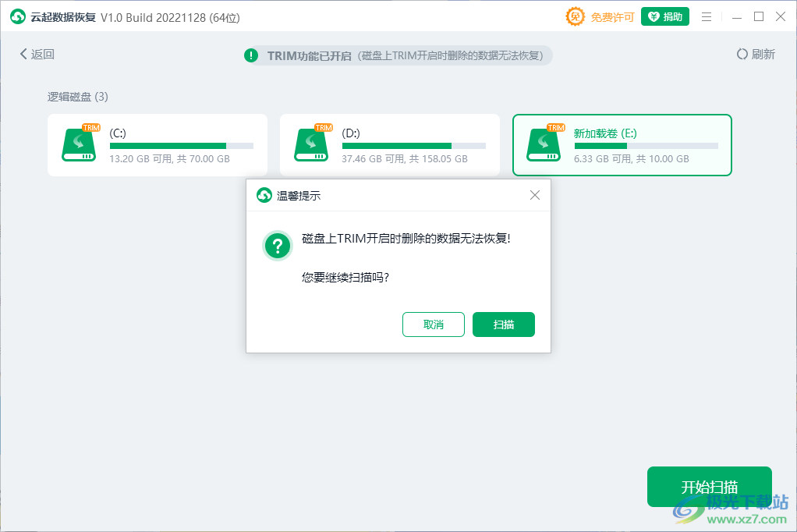This screenshot has width=797, height=532.
Task: Click the question mark icon in the dialog
Action: [276, 246]
